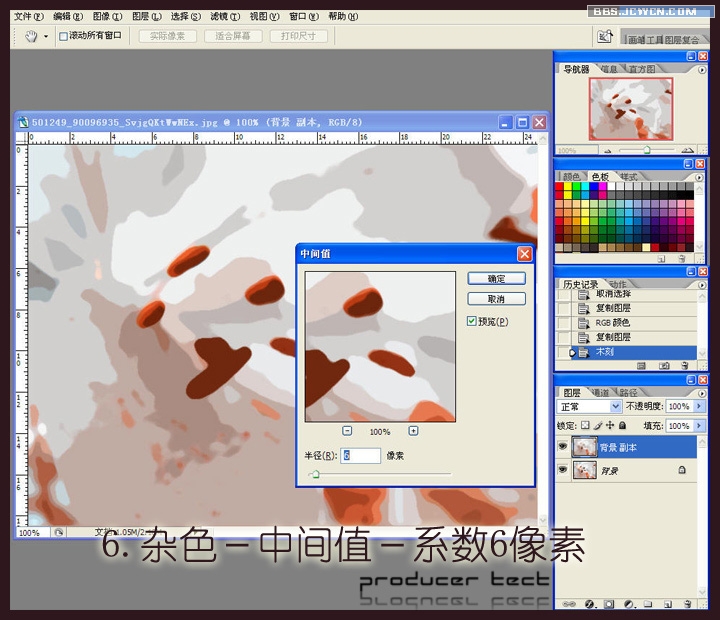Hide the 背景 副本 layer eye icon
The image size is (720, 620).
click(x=562, y=446)
